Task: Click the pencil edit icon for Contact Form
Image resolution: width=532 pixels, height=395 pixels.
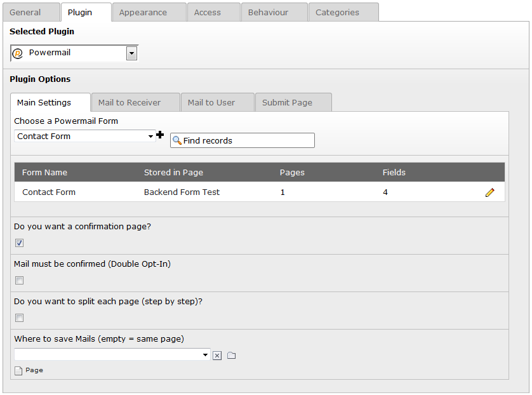Action: 489,192
